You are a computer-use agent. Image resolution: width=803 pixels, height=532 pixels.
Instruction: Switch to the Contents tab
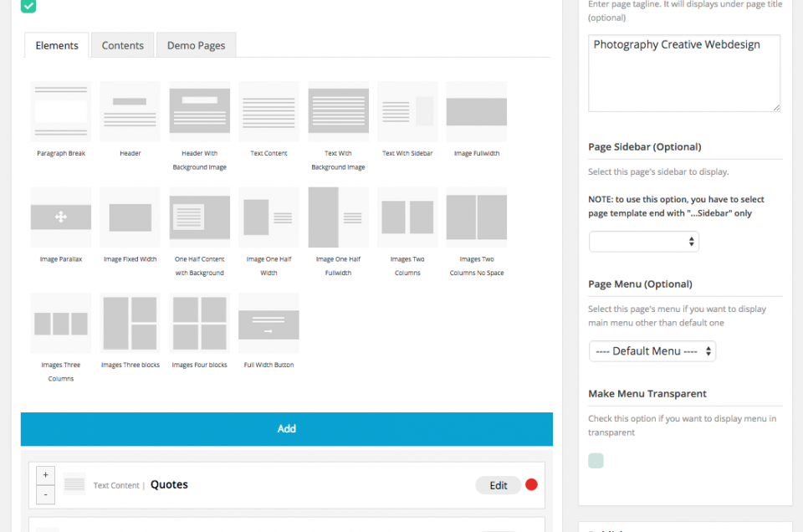pyautogui.click(x=122, y=45)
